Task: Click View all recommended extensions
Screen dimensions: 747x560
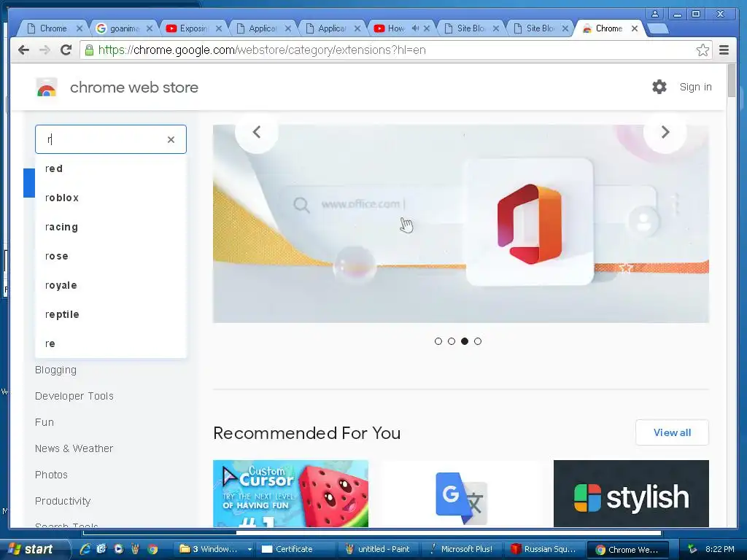Action: pos(672,432)
